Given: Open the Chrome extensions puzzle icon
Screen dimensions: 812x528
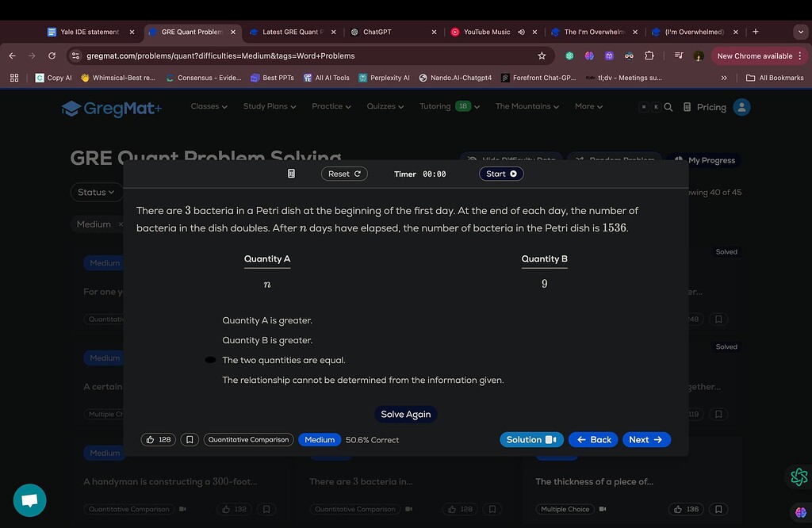Looking at the screenshot, I should 649,56.
